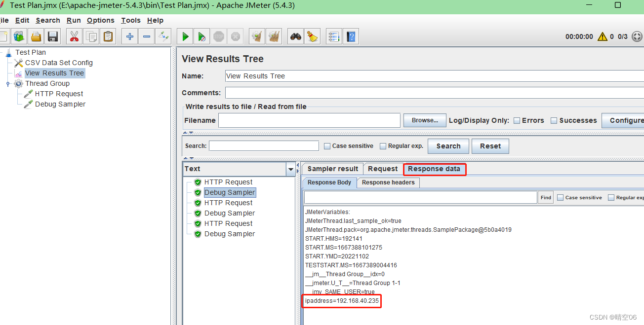Collapse the Thread Group tree node

(8, 84)
